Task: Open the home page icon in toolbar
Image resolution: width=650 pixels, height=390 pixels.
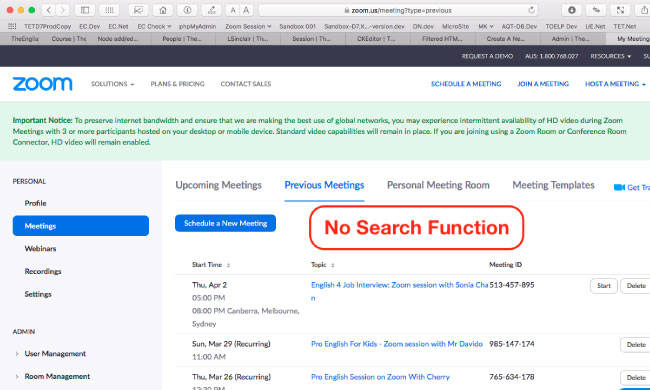Action: tap(163, 10)
